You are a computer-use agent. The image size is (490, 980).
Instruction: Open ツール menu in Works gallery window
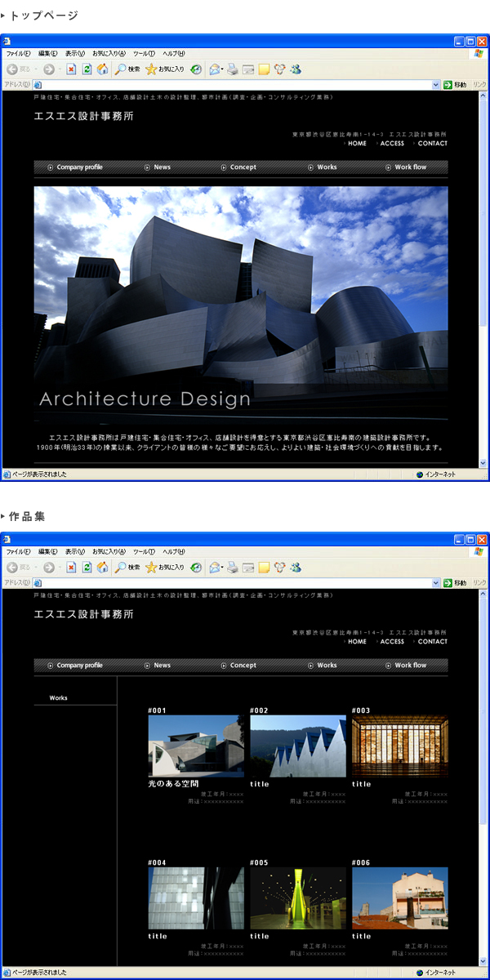coord(145,551)
